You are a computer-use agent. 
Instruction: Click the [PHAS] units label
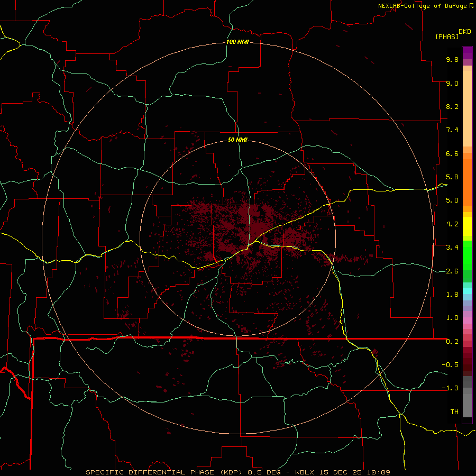point(447,36)
